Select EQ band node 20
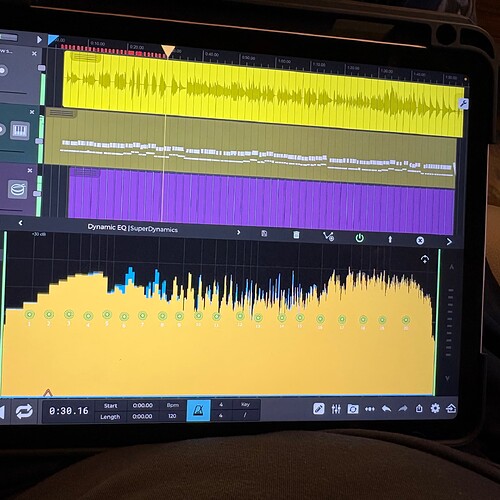This screenshot has height=500, width=500. pyautogui.click(x=406, y=320)
